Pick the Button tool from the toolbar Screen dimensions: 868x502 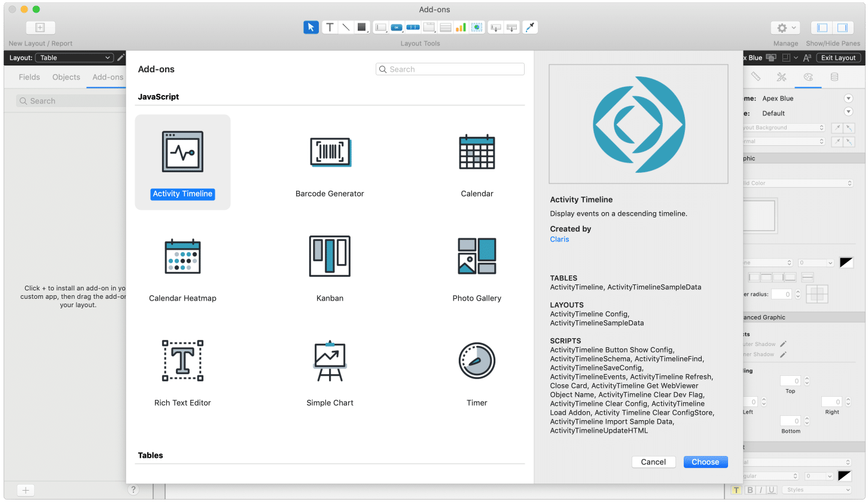click(397, 27)
